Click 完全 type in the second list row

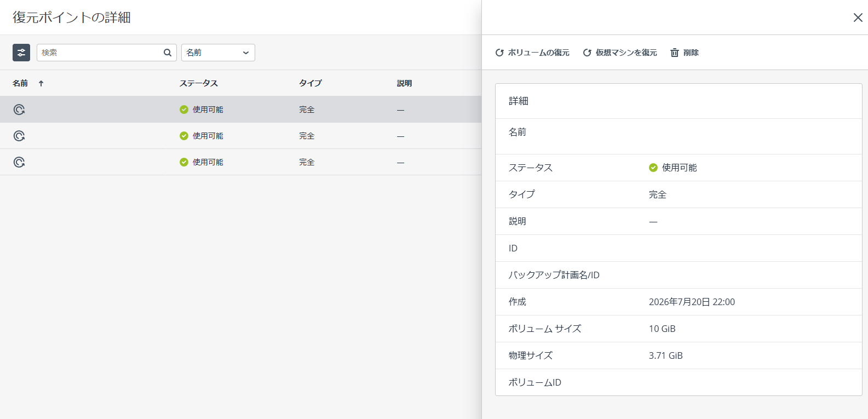tap(307, 136)
